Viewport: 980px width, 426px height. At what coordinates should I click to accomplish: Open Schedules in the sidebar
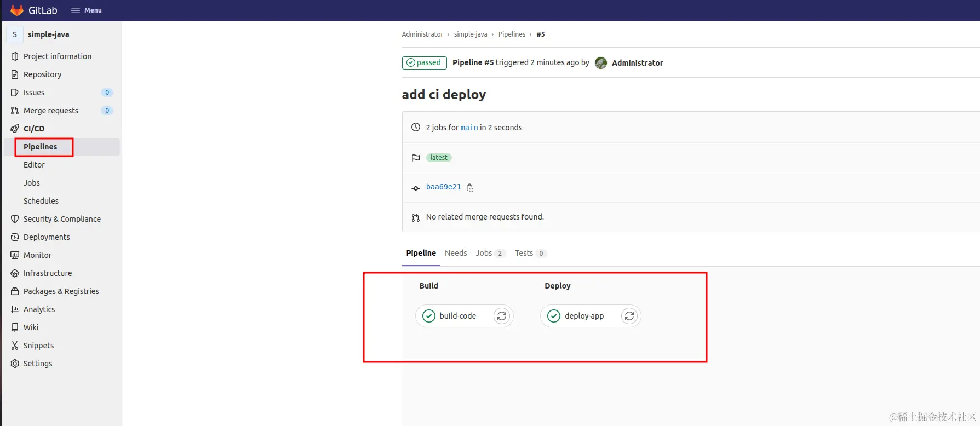point(41,201)
